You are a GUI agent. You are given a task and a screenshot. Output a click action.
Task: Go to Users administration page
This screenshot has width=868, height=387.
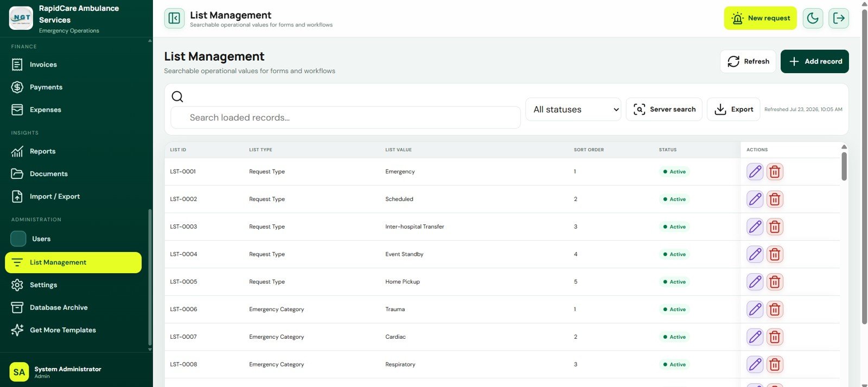coord(73,239)
